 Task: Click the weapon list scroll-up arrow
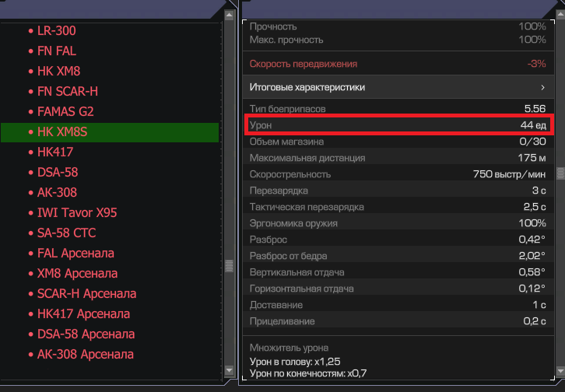click(x=229, y=15)
